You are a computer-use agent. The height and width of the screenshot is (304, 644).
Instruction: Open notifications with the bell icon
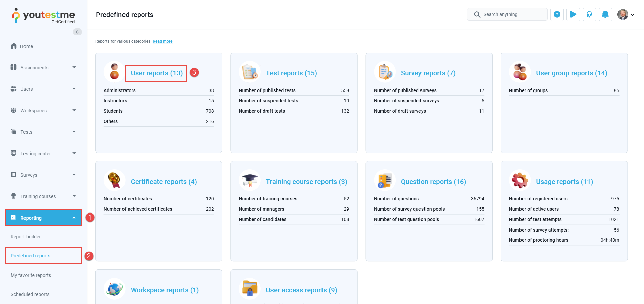pyautogui.click(x=605, y=14)
